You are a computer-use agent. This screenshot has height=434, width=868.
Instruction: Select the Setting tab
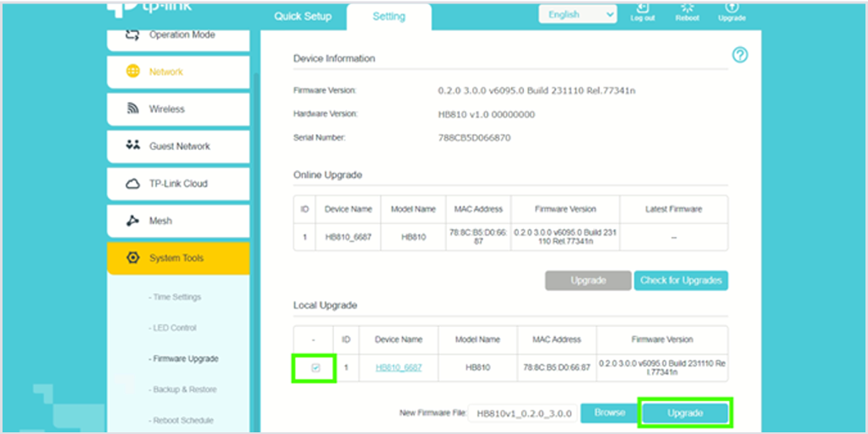pos(389,17)
